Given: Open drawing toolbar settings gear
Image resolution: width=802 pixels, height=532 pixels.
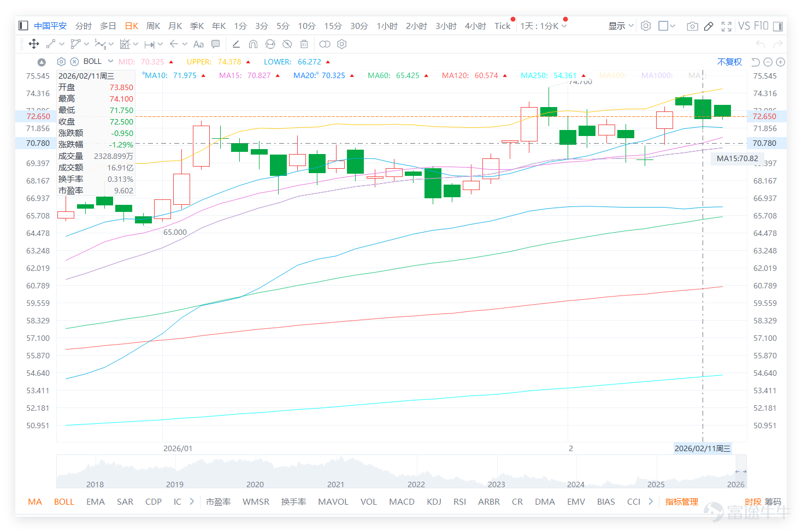Looking at the screenshot, I should 342,44.
